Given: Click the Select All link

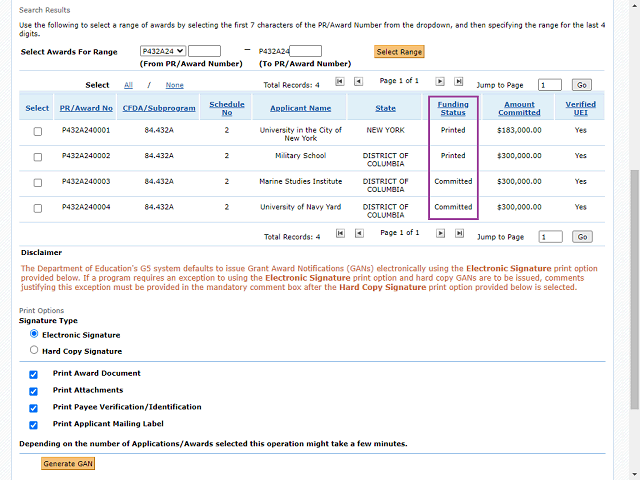Looking at the screenshot, I should 128,85.
